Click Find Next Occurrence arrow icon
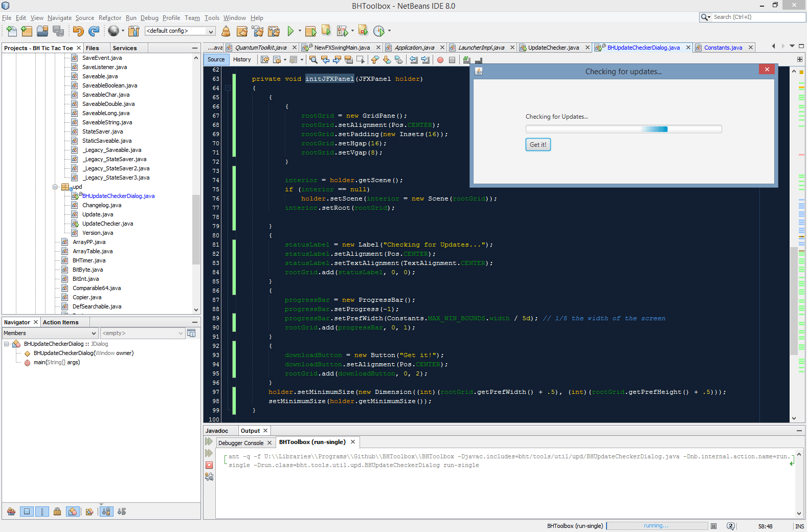Viewport: 807px width, 532px height. (x=337, y=60)
